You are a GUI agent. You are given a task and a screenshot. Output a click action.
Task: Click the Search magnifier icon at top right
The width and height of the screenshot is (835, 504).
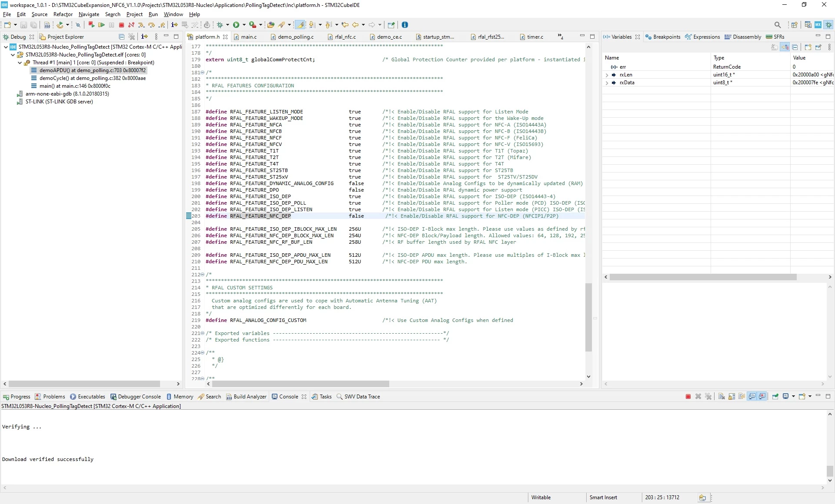pyautogui.click(x=778, y=25)
